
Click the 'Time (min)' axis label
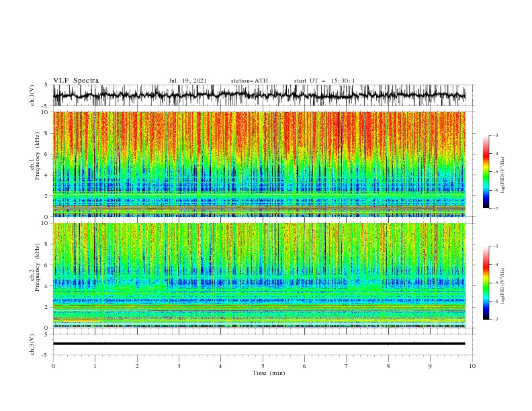(x=269, y=373)
